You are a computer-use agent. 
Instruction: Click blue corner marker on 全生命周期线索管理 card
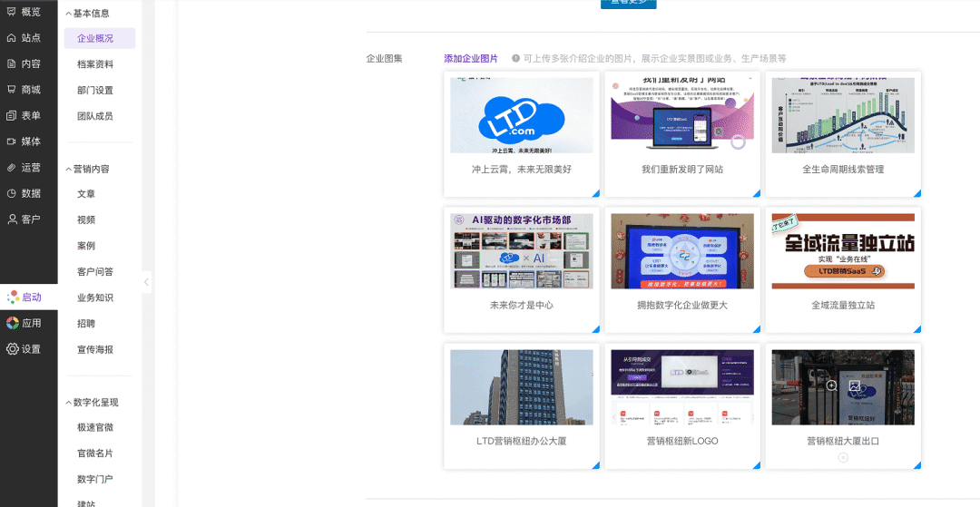pos(917,193)
